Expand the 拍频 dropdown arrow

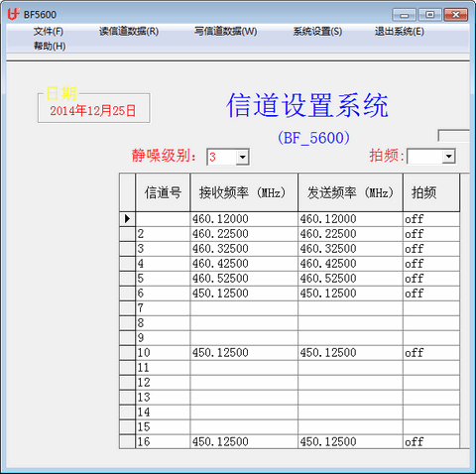click(448, 157)
